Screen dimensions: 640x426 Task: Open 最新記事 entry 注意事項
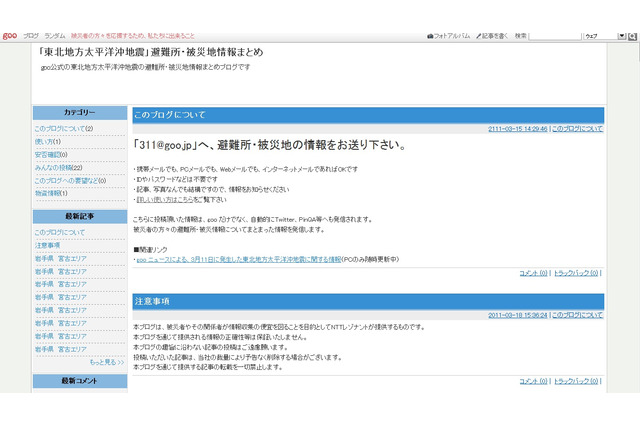47,245
